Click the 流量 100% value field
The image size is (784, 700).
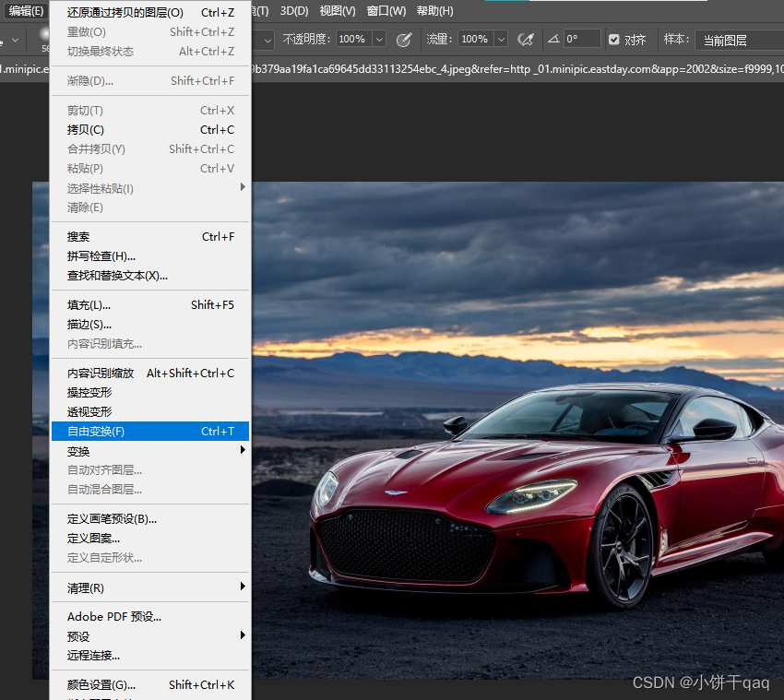pyautogui.click(x=476, y=39)
